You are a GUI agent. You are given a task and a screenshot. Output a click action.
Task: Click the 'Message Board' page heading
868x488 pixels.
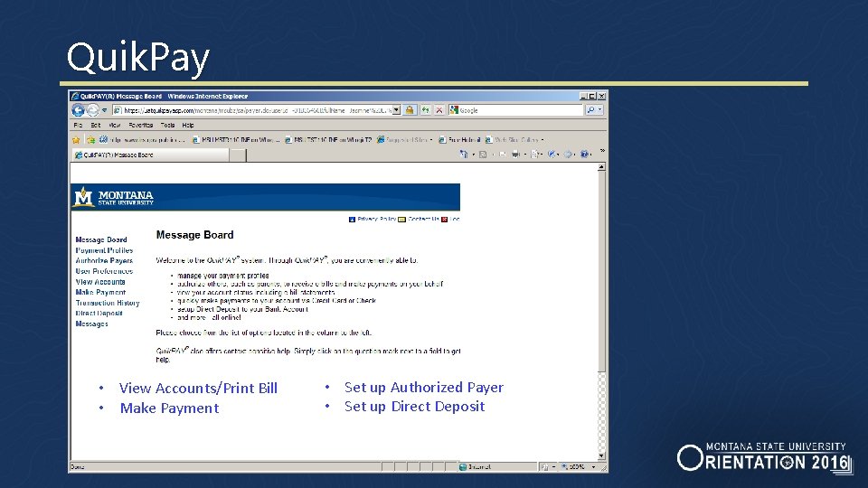(x=195, y=235)
